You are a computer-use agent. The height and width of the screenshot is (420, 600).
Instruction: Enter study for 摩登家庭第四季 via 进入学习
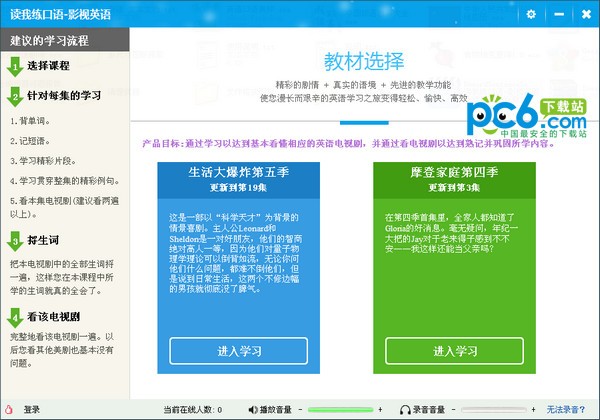tap(454, 351)
